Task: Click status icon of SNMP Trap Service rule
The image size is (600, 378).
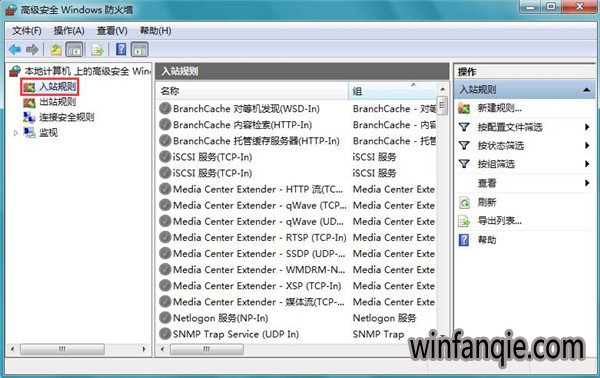Action: coord(165,334)
